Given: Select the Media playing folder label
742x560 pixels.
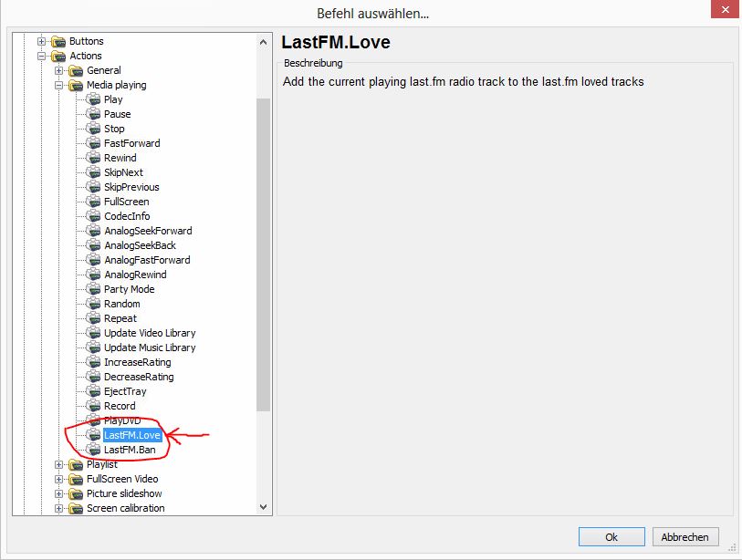Looking at the screenshot, I should coord(117,85).
